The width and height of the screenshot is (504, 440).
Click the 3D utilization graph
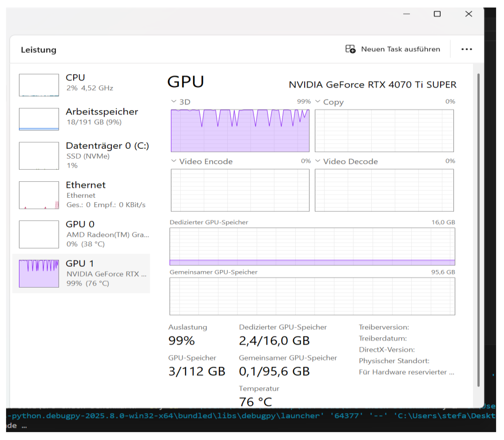coord(240,131)
